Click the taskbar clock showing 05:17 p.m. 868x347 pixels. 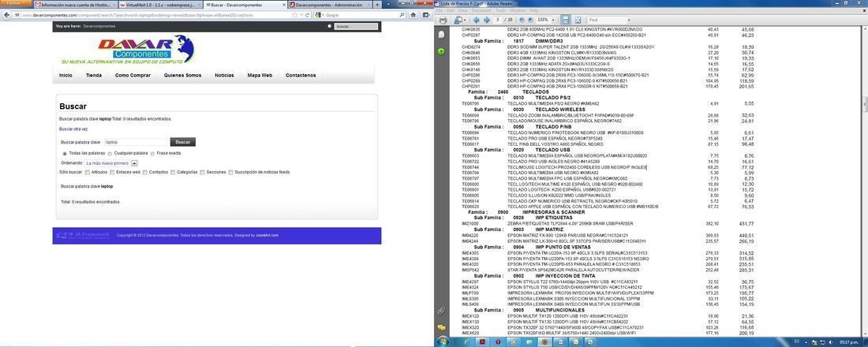pos(848,341)
